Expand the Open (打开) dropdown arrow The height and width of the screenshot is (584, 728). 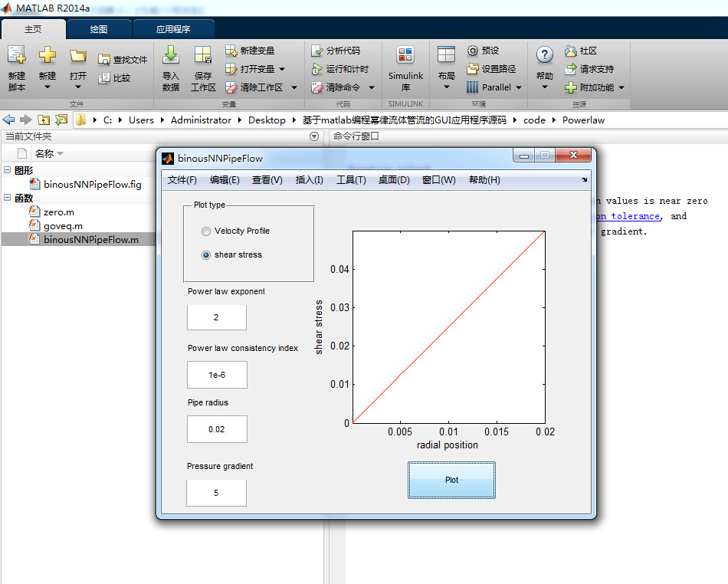coord(78,87)
